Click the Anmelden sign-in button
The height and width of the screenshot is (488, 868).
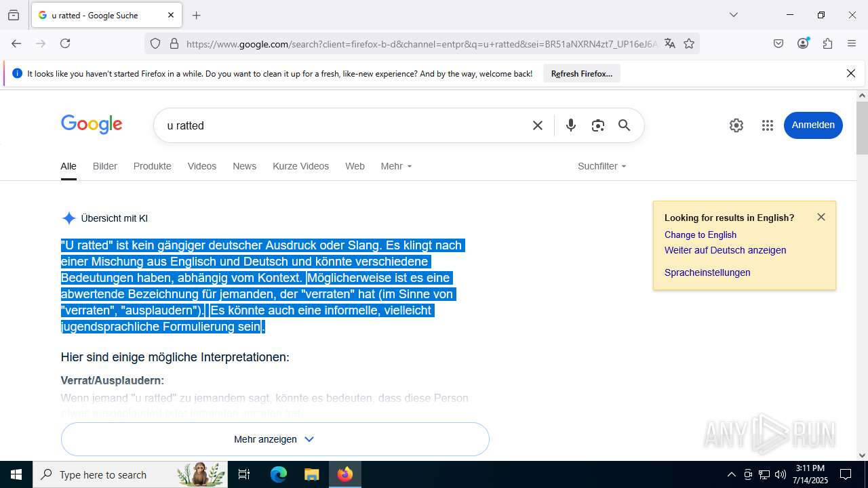(813, 125)
